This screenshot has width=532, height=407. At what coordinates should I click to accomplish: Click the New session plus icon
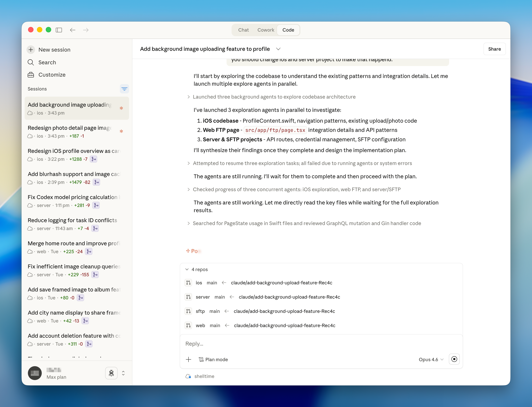point(31,50)
